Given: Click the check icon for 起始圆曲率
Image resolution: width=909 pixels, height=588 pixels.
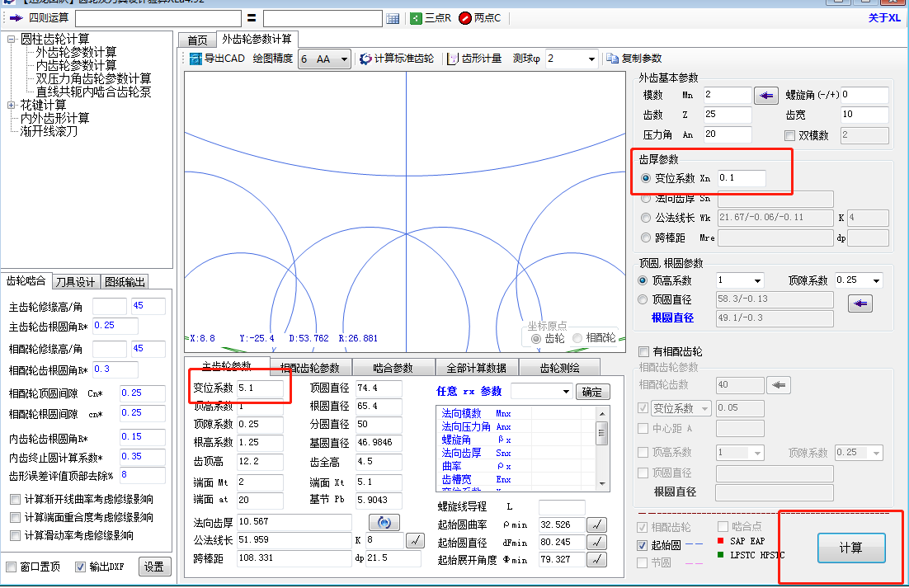Looking at the screenshot, I should pyautogui.click(x=596, y=524).
